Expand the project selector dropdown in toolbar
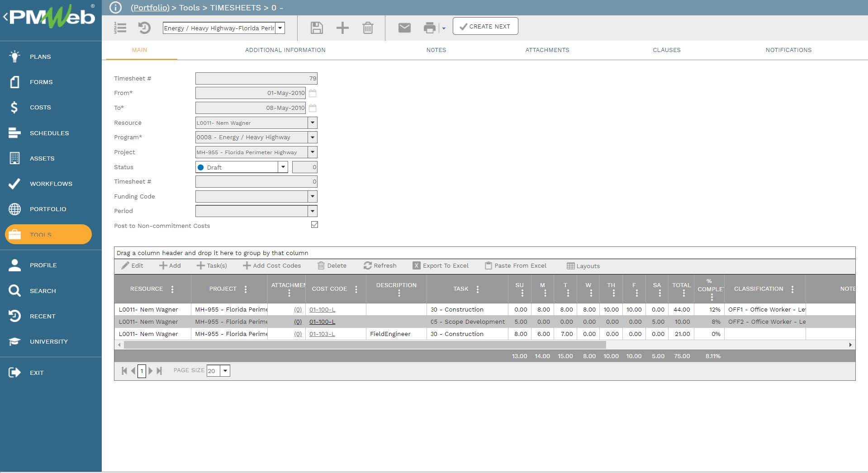This screenshot has height=473, width=868. 280,28
